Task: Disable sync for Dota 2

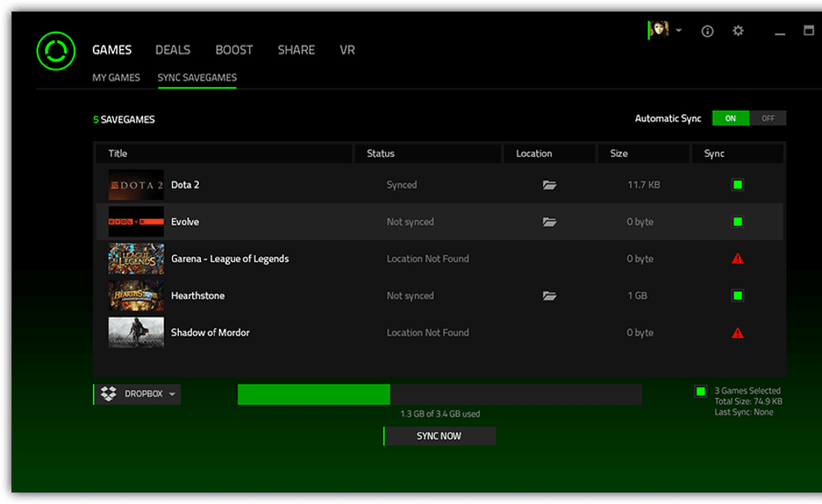Action: (737, 185)
